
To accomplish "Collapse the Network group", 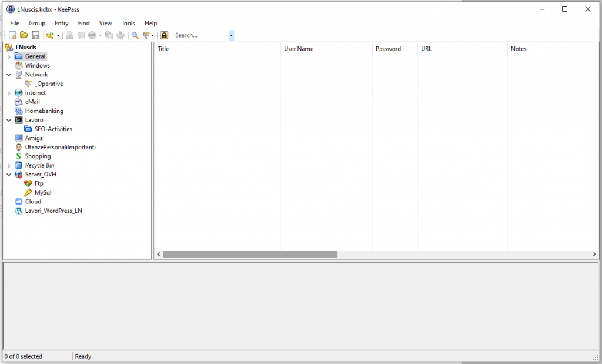I will [x=9, y=75].
